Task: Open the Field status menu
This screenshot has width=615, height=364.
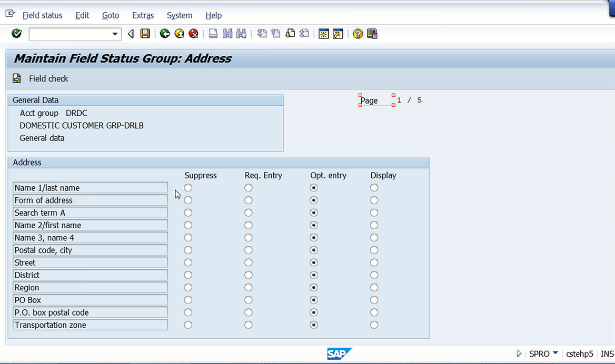Action: click(42, 15)
